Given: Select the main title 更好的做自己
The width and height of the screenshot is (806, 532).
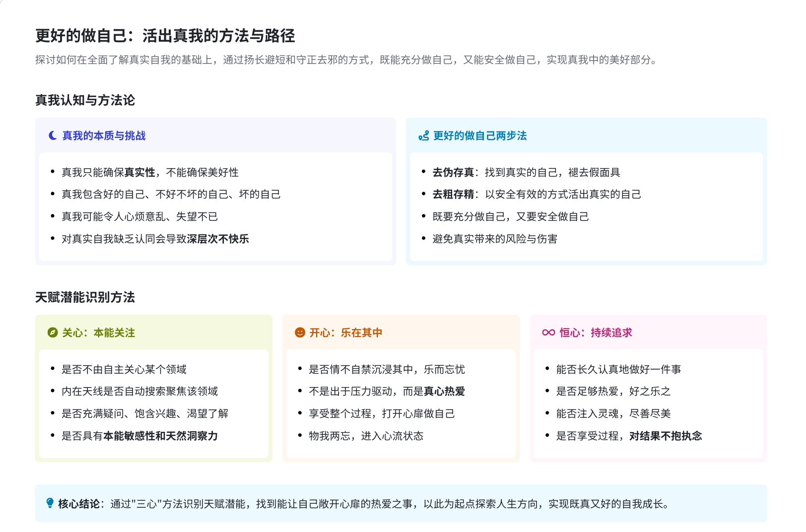Looking at the screenshot, I should pos(165,36).
